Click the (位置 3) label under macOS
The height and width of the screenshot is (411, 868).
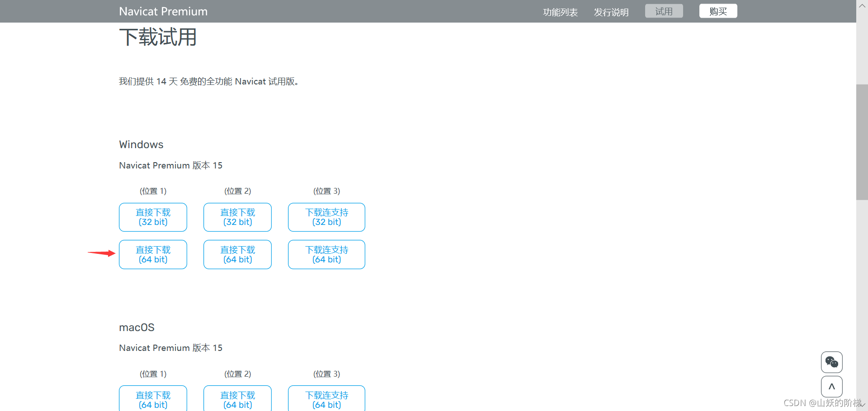tap(326, 374)
